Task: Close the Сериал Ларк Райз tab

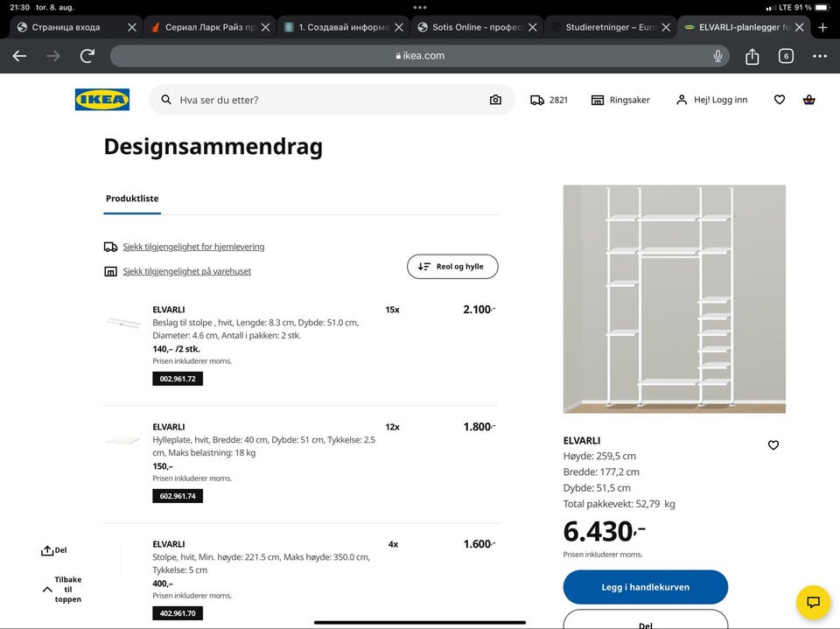Action: [265, 27]
